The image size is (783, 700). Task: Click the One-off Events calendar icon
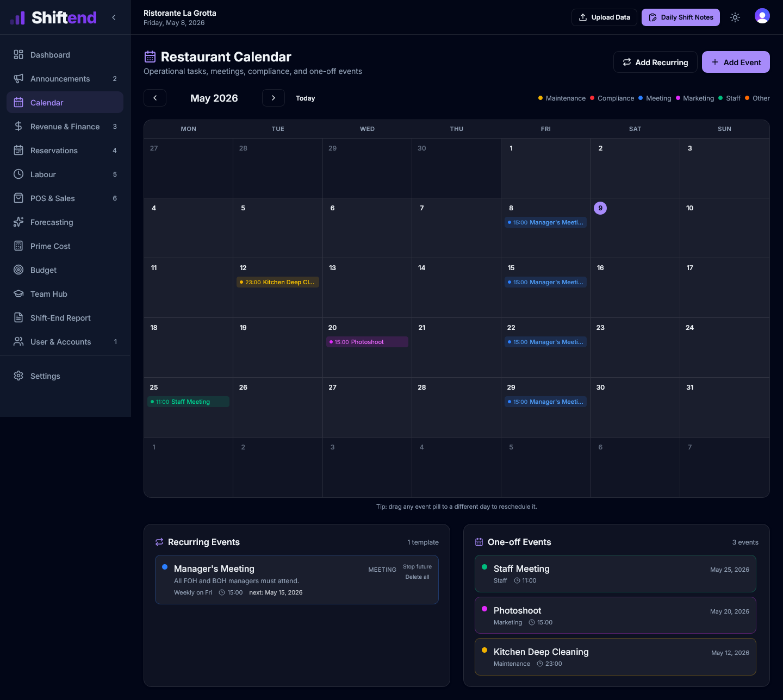coord(479,542)
